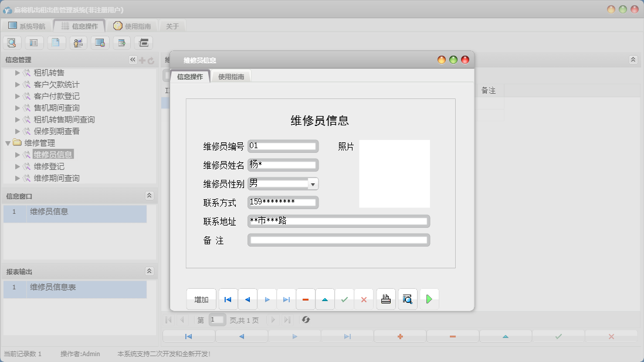Click inside the 备注 input field
Viewport: 644px width, 362px height.
tap(339, 240)
